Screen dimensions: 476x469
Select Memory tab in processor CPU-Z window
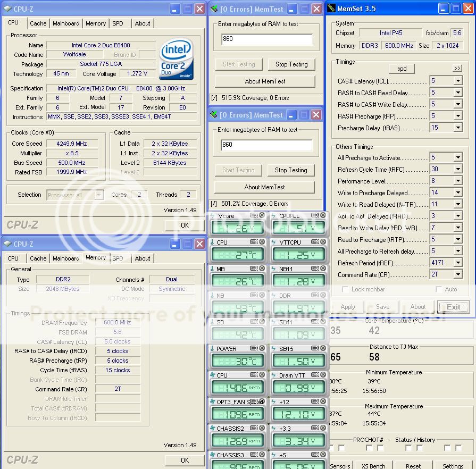pyautogui.click(x=96, y=23)
